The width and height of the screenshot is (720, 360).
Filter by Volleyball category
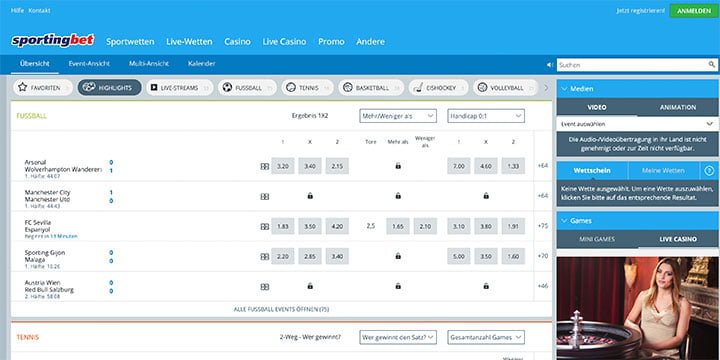[505, 88]
